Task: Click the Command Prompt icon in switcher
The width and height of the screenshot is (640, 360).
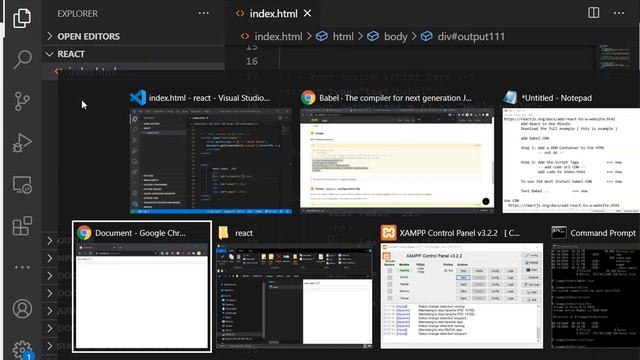Action: click(559, 233)
